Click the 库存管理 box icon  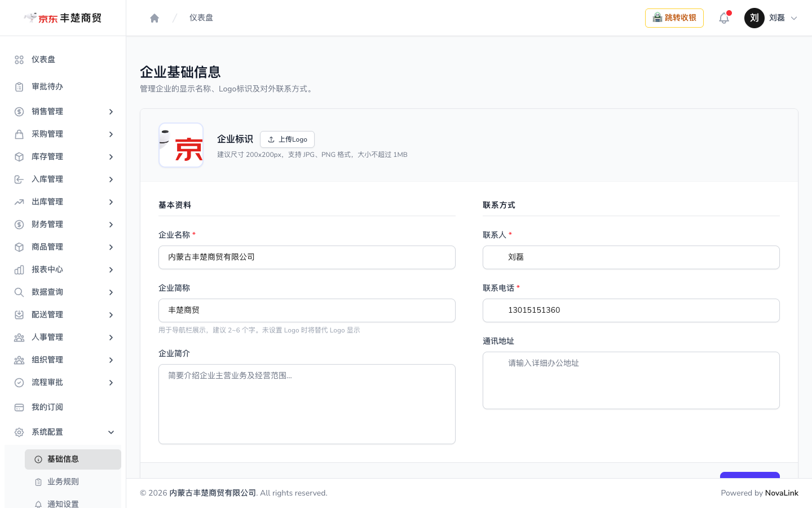(19, 157)
